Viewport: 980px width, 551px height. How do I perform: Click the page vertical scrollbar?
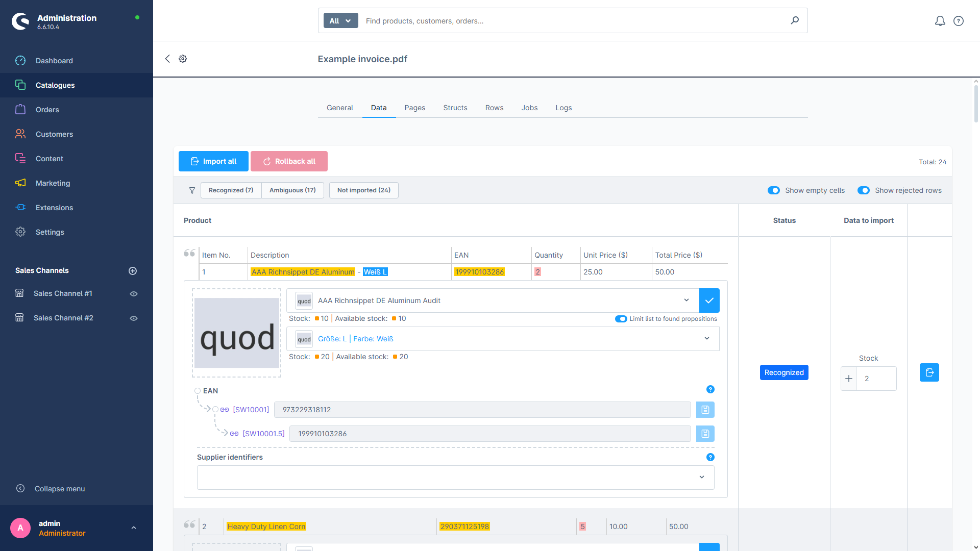(976, 104)
